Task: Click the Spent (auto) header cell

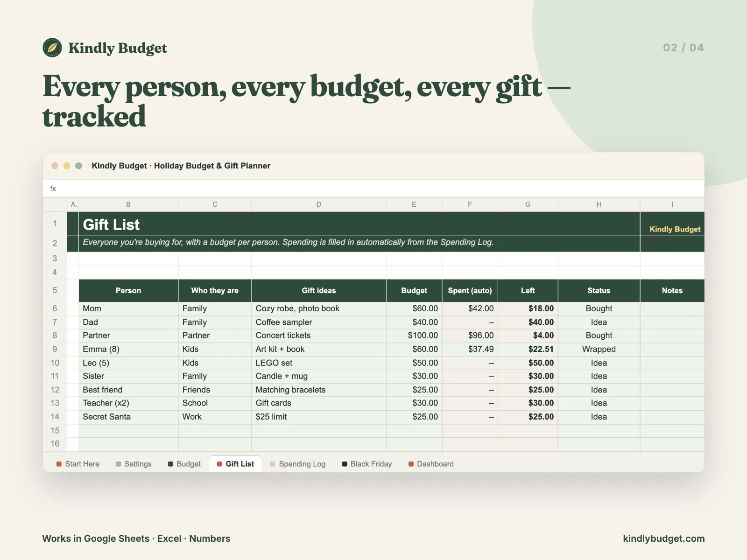Action: tap(470, 291)
